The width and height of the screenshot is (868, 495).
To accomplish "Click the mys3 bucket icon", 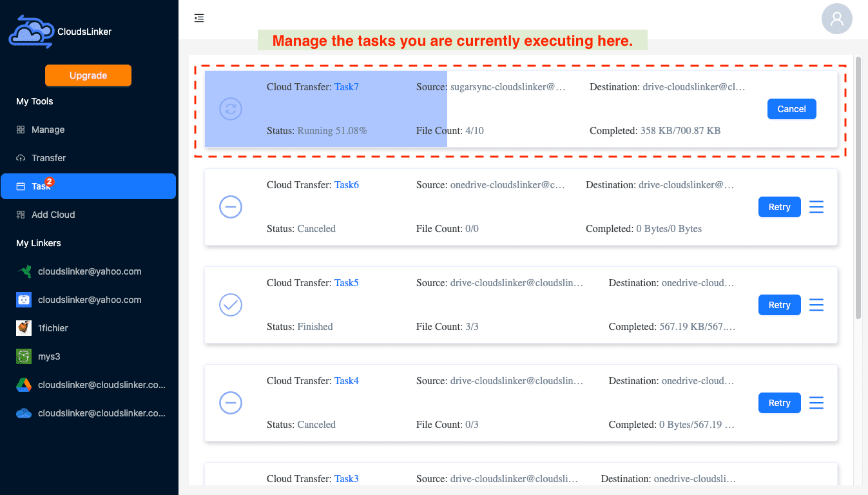I will click(x=24, y=356).
